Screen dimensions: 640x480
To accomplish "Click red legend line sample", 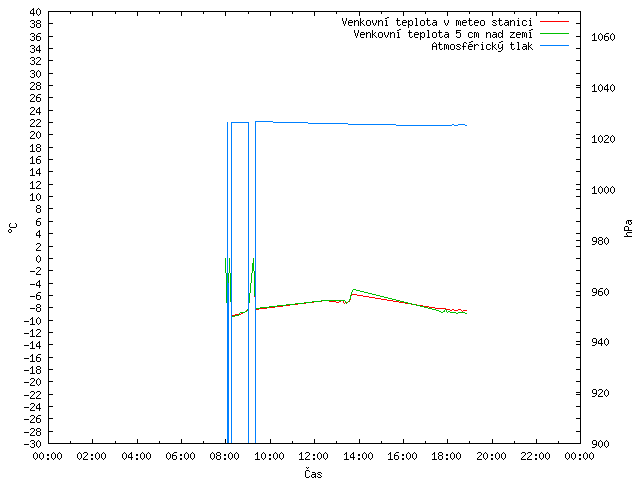I will pyautogui.click(x=554, y=21).
